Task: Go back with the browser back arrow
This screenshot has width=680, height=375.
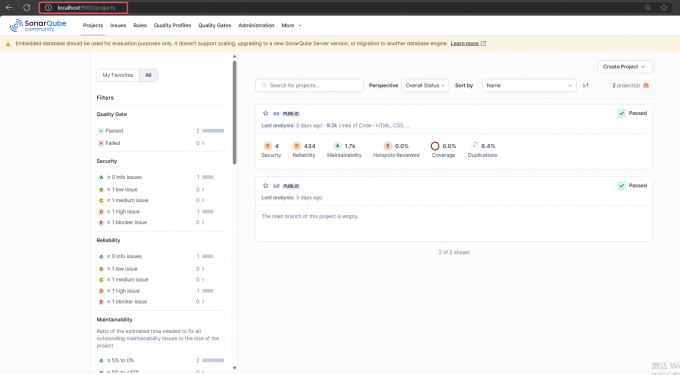Action: [9, 7]
